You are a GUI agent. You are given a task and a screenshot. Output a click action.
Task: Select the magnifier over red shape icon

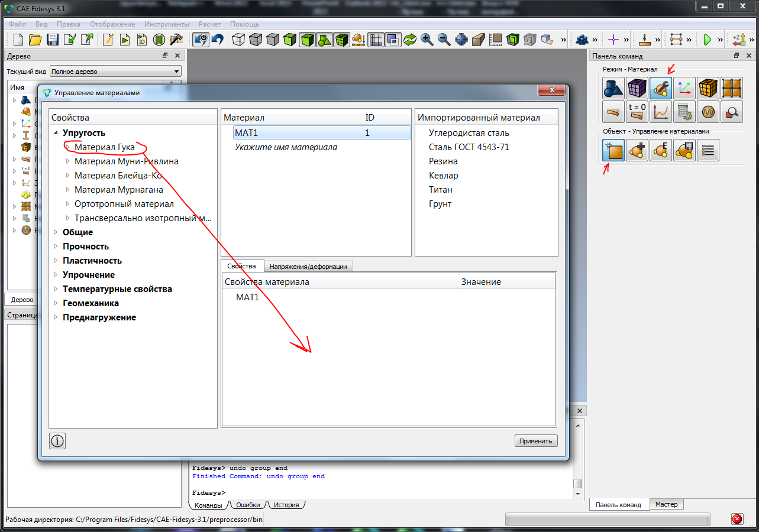[x=732, y=111]
